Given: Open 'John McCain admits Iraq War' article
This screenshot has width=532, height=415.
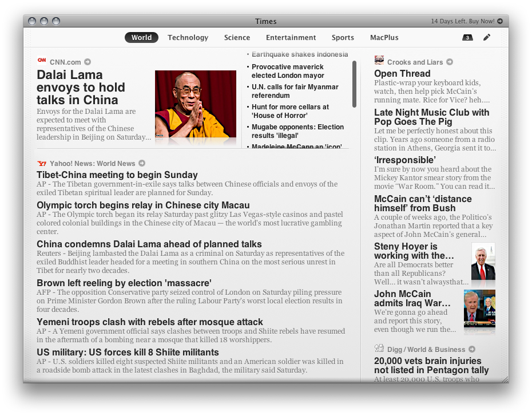Looking at the screenshot, I should [412, 299].
